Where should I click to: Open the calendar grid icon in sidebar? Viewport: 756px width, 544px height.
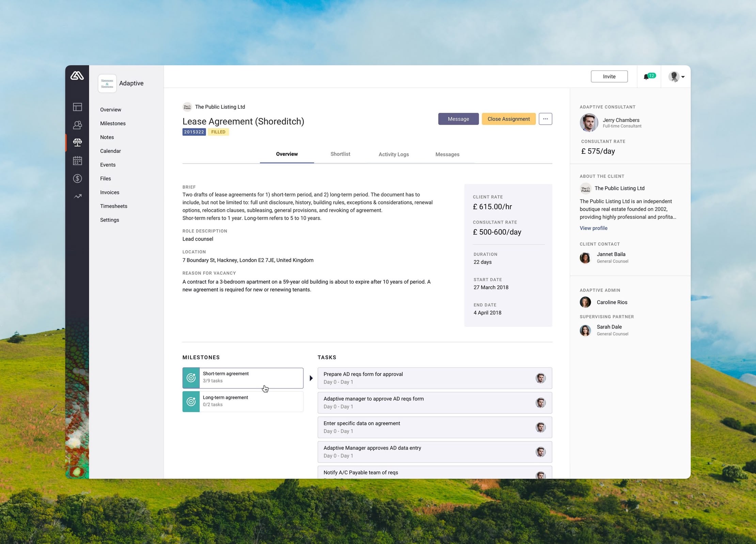point(77,161)
